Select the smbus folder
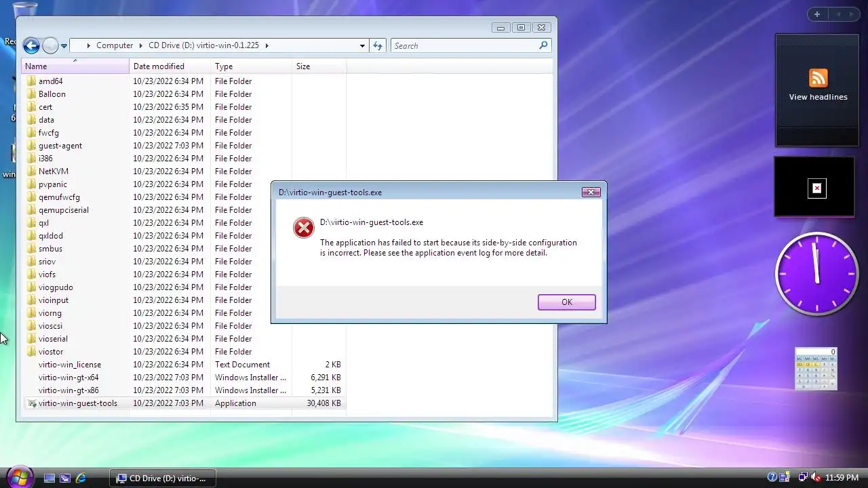 (50, 249)
